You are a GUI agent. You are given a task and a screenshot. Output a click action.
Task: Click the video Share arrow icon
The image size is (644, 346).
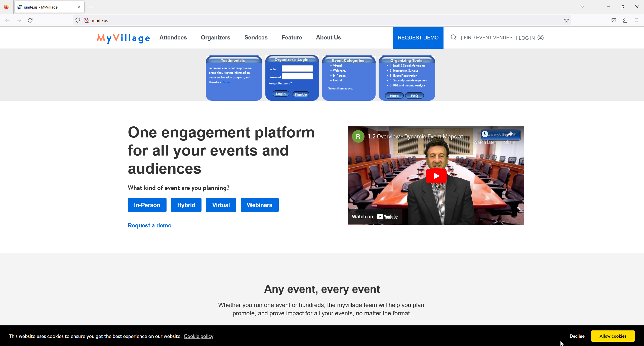(x=510, y=134)
